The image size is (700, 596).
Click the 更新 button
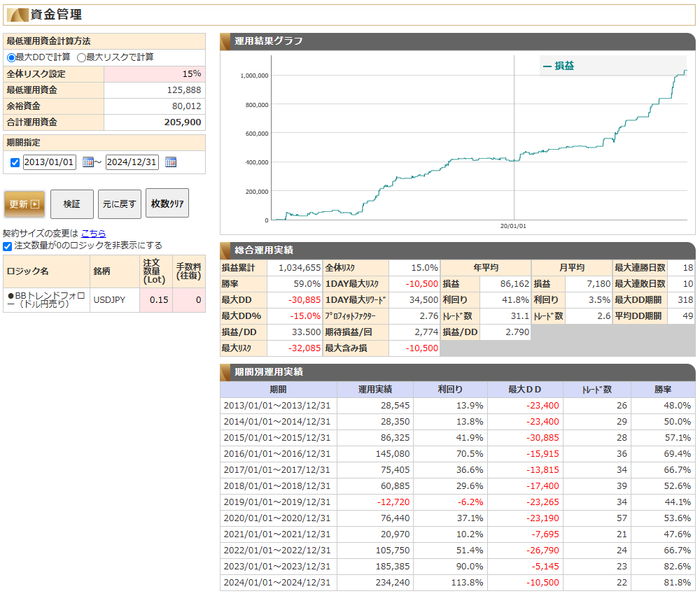click(24, 204)
